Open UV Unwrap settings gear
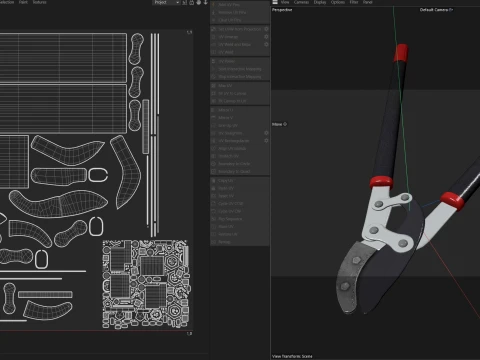The width and height of the screenshot is (480, 360). coord(266,37)
